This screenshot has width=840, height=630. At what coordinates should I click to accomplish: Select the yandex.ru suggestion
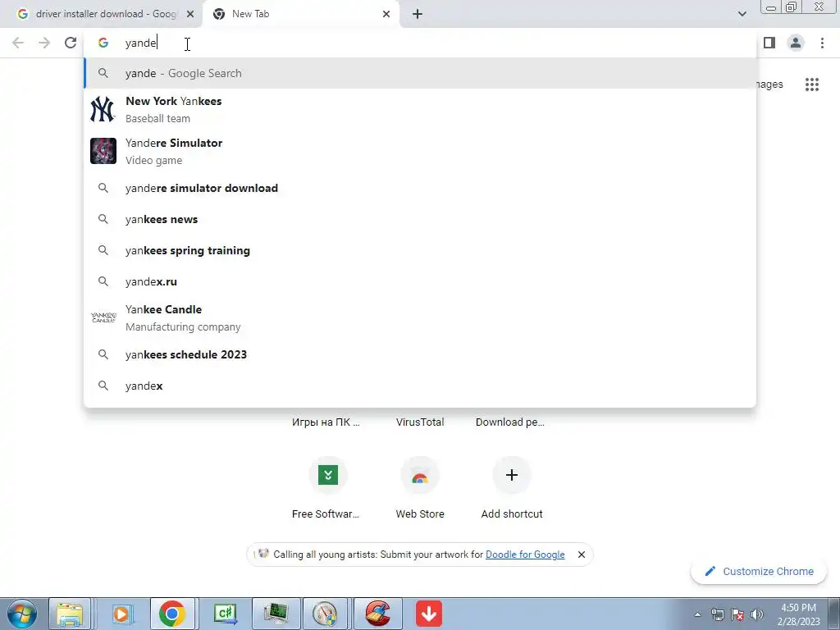click(x=420, y=281)
